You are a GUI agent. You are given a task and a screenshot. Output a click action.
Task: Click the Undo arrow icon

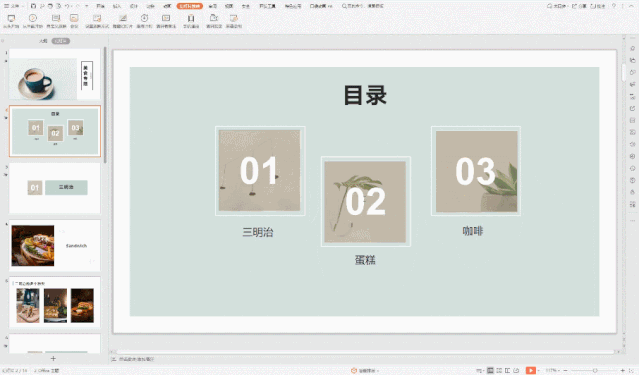(68, 6)
